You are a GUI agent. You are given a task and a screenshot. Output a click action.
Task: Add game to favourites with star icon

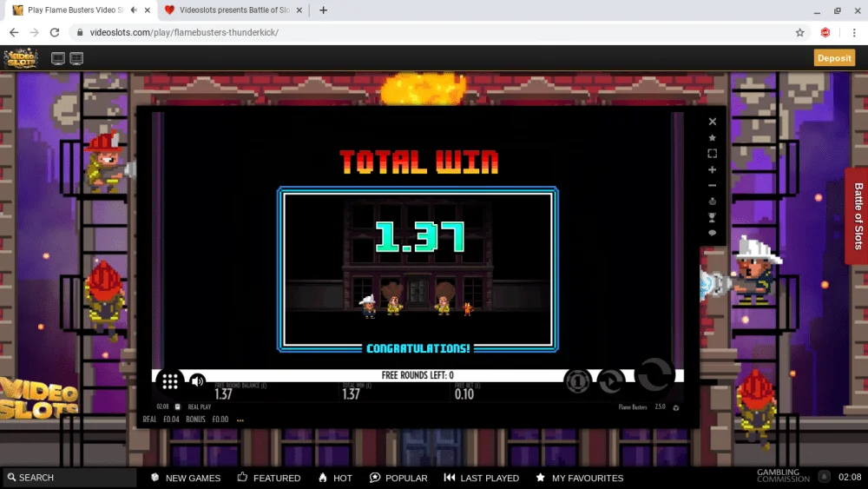tap(713, 137)
